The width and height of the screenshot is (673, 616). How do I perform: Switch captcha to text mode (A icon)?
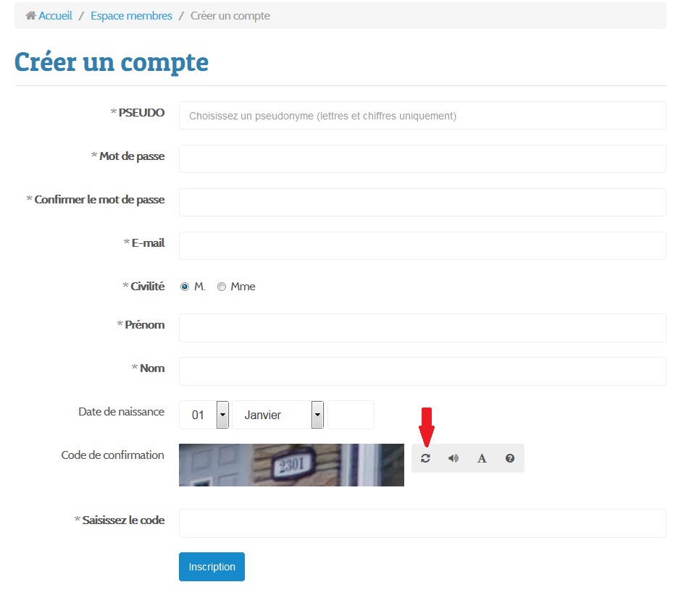[x=482, y=458]
